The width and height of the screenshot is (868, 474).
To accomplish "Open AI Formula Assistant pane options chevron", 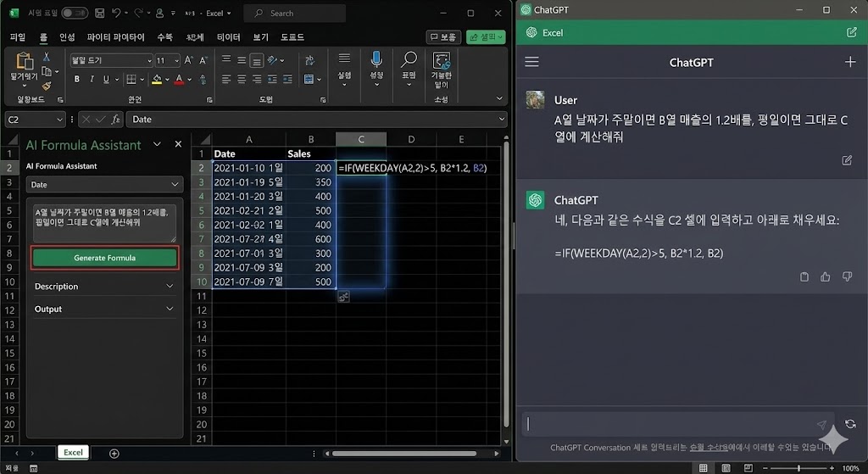I will [157, 144].
